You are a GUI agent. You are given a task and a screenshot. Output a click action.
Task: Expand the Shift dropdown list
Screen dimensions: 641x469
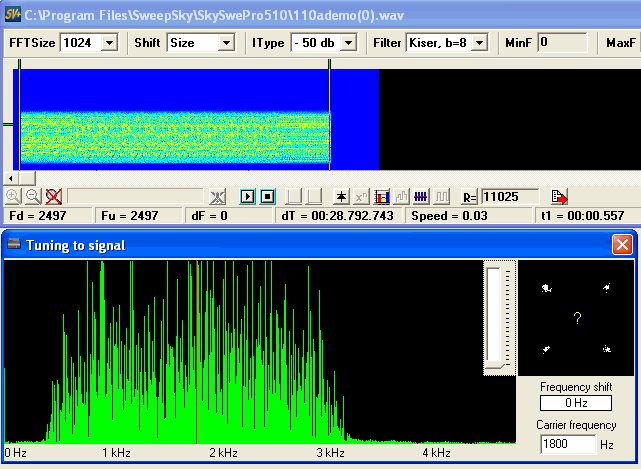point(225,43)
